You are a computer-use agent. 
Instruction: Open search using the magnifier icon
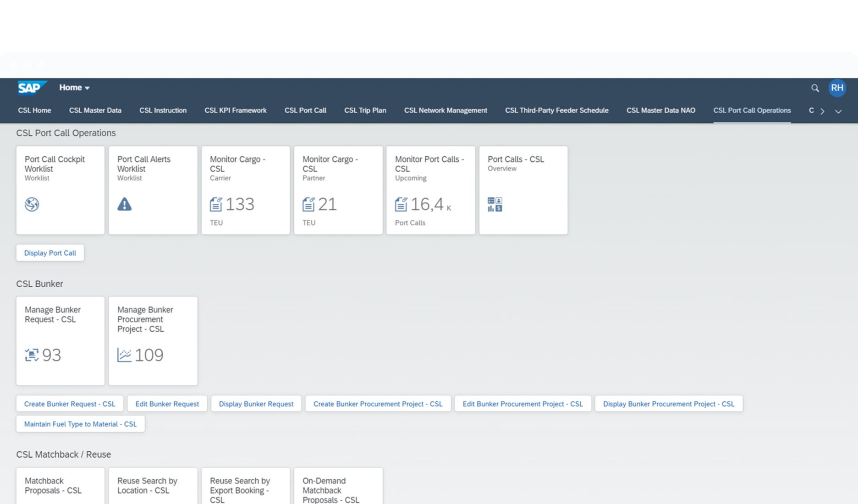(x=815, y=87)
